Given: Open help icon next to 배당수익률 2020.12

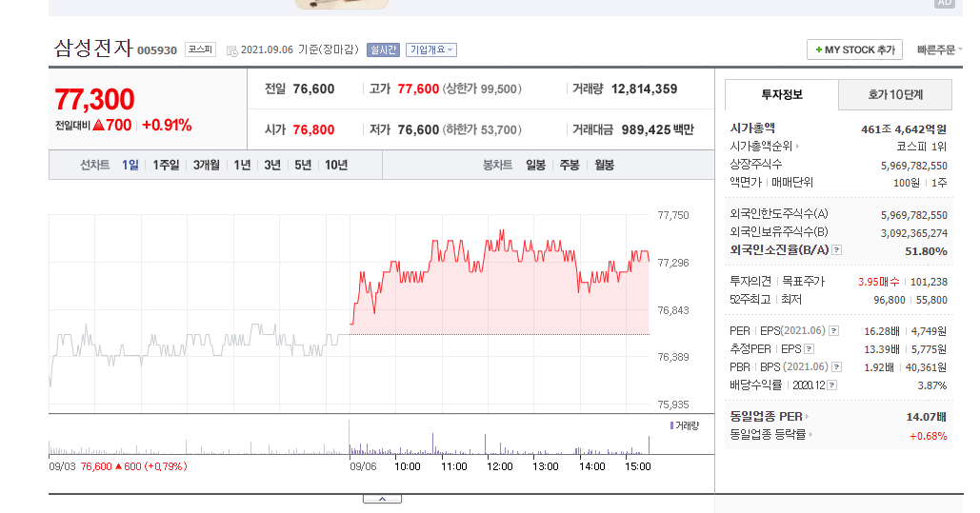Looking at the screenshot, I should (831, 385).
